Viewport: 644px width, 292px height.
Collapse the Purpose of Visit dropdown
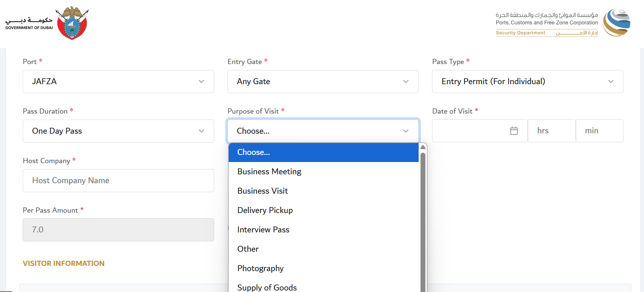(323, 131)
